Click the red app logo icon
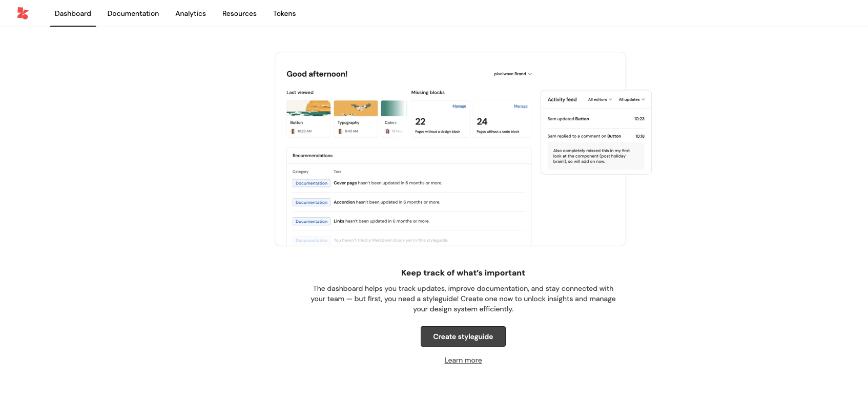The image size is (868, 402). [23, 13]
